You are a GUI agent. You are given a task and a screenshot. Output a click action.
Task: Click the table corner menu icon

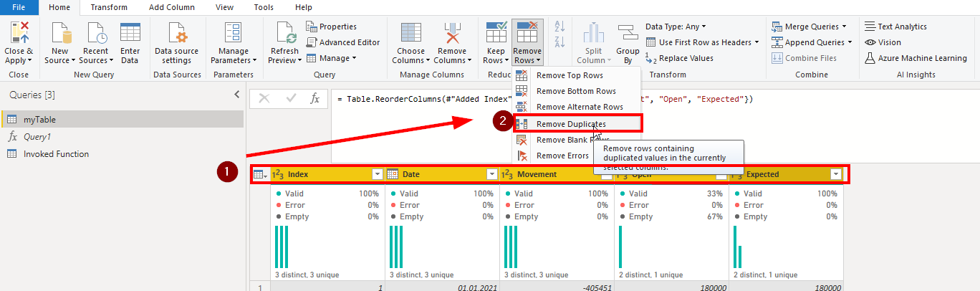pyautogui.click(x=260, y=174)
